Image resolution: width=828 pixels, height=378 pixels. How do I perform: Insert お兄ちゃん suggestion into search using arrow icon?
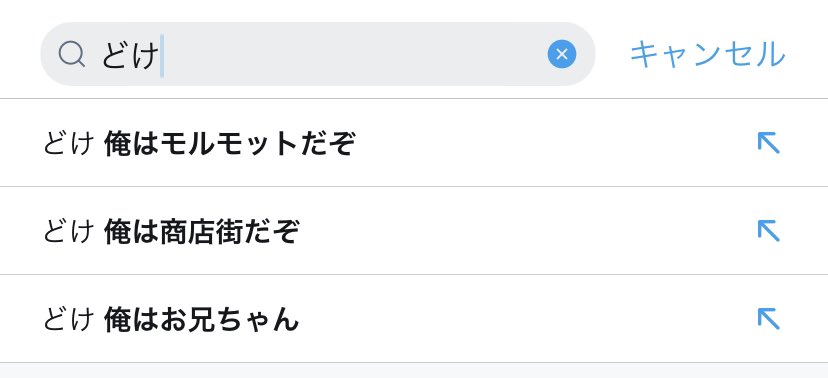[768, 319]
